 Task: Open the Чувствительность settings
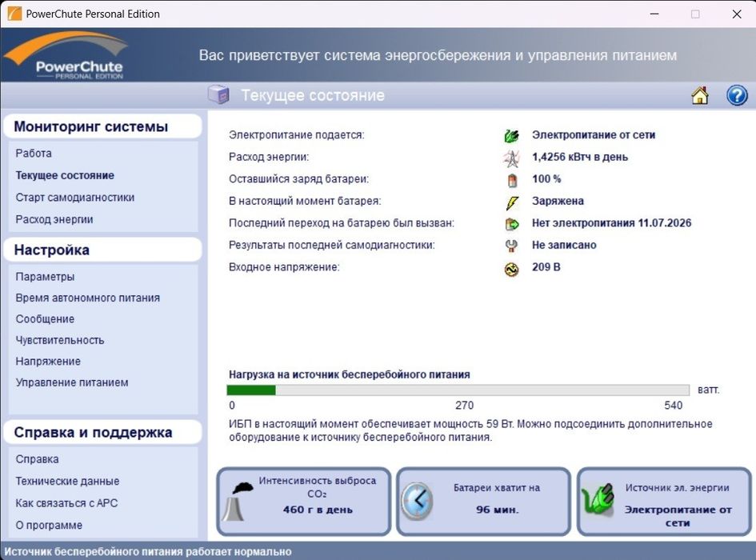(60, 341)
